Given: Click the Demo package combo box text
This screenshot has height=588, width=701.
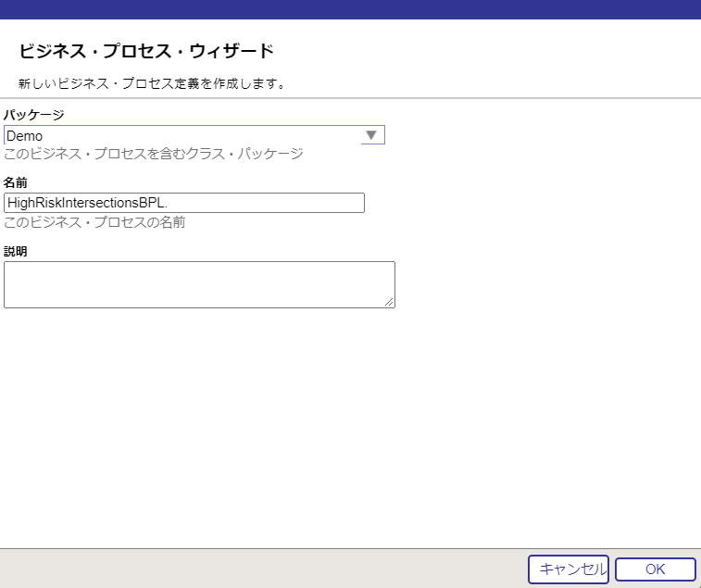Looking at the screenshot, I should point(185,136).
